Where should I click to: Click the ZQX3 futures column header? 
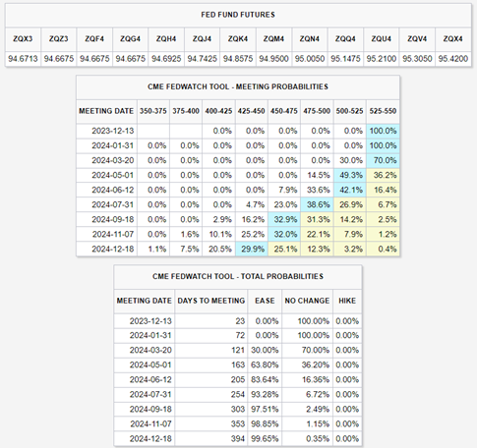[x=23, y=38]
